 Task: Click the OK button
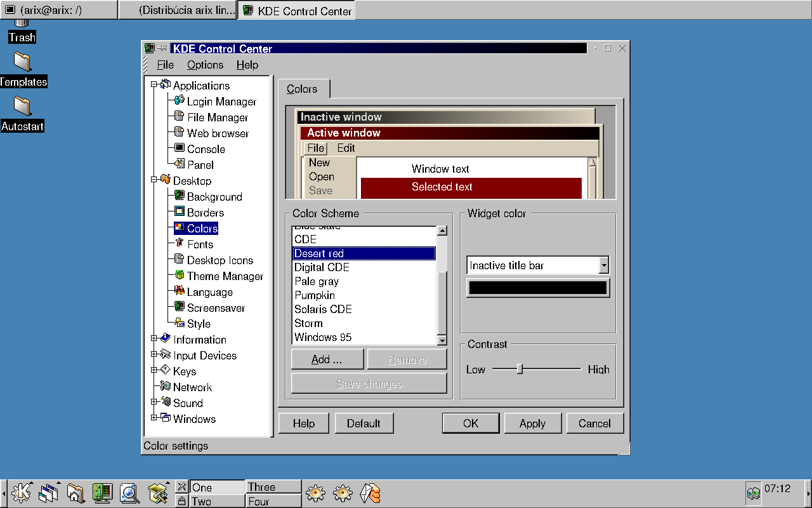(x=471, y=424)
